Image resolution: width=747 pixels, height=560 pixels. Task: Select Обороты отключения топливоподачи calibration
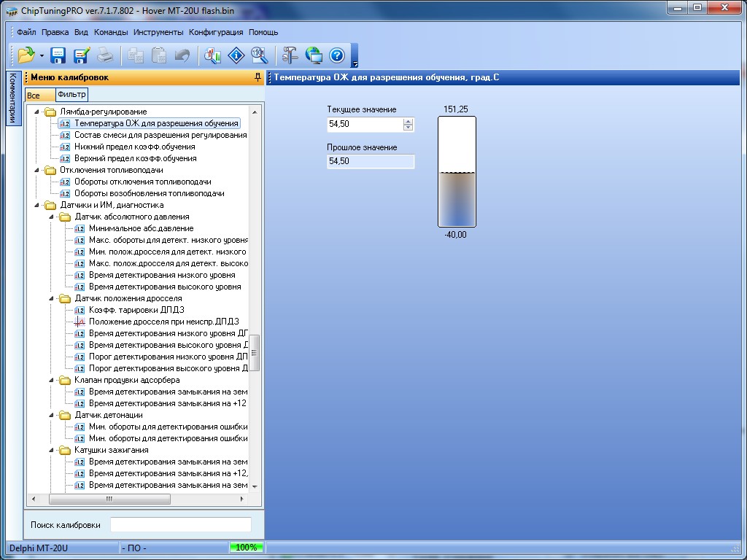click(142, 182)
